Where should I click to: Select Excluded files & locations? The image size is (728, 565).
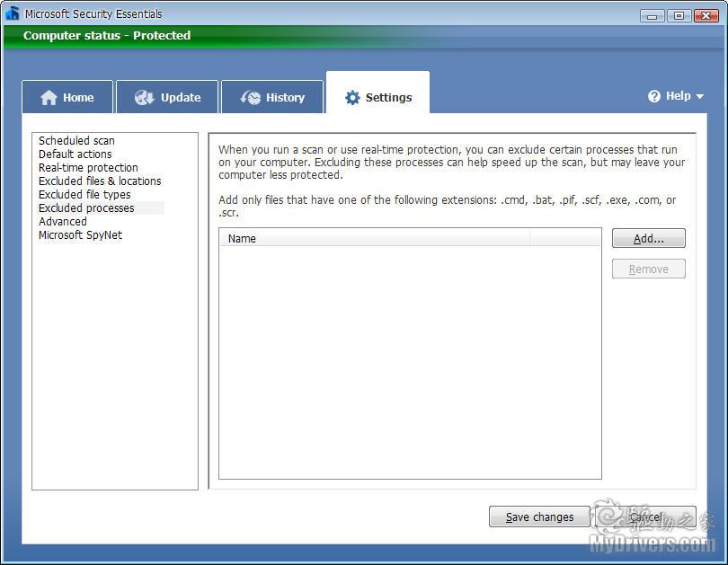point(100,181)
